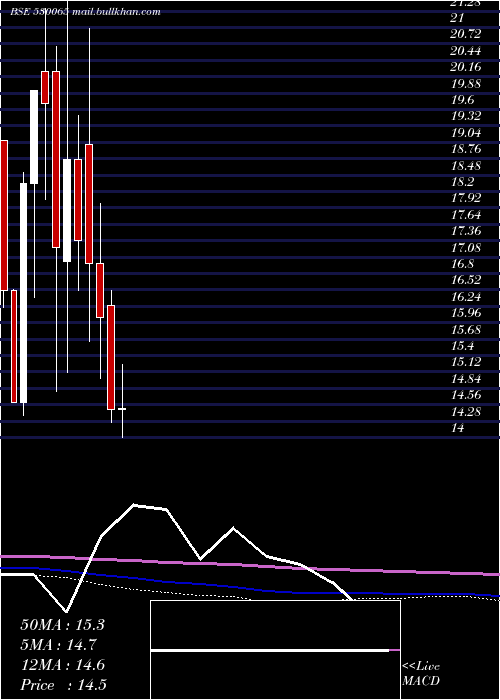The height and width of the screenshot is (700, 500).
Task: Click the tall white candle rising to 18.2
Action: [x=23, y=293]
